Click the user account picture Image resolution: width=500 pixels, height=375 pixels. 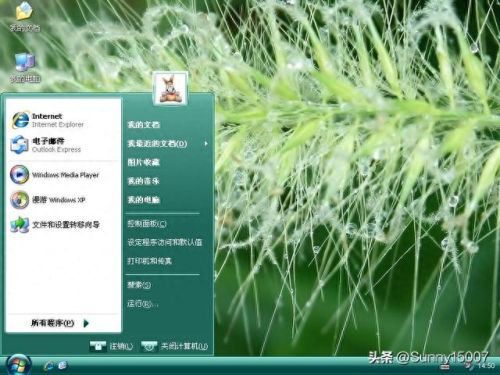tap(170, 89)
